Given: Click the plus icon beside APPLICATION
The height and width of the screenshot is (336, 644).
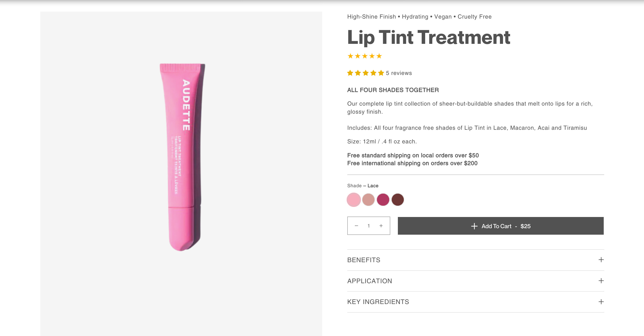Looking at the screenshot, I should point(601,281).
